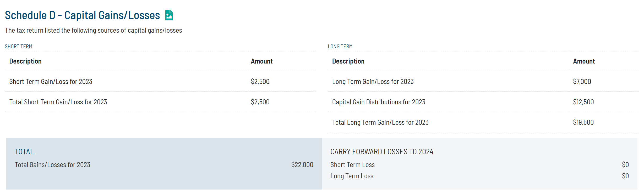Click the Long Term Loss carry forward row
The width and height of the screenshot is (644, 194).
pos(479,176)
